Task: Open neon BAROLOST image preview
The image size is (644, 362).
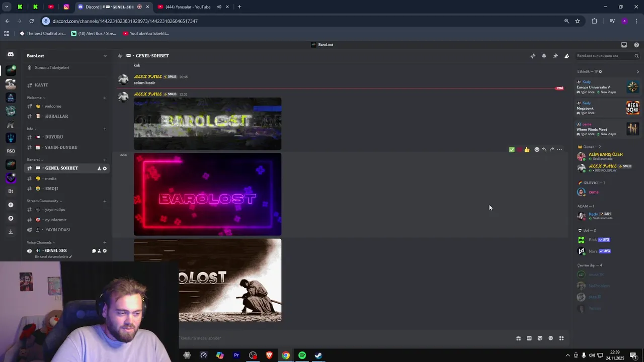Action: coord(207,194)
